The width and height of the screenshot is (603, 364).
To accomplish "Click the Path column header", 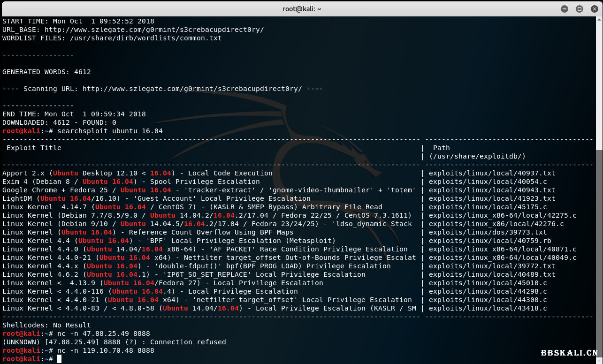I will (441, 148).
